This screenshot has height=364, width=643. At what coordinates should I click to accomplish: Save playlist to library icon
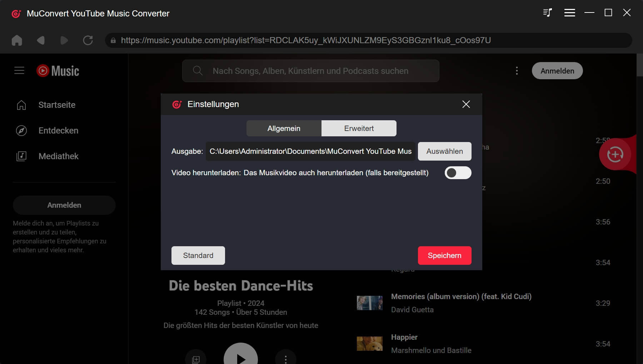[196, 359]
